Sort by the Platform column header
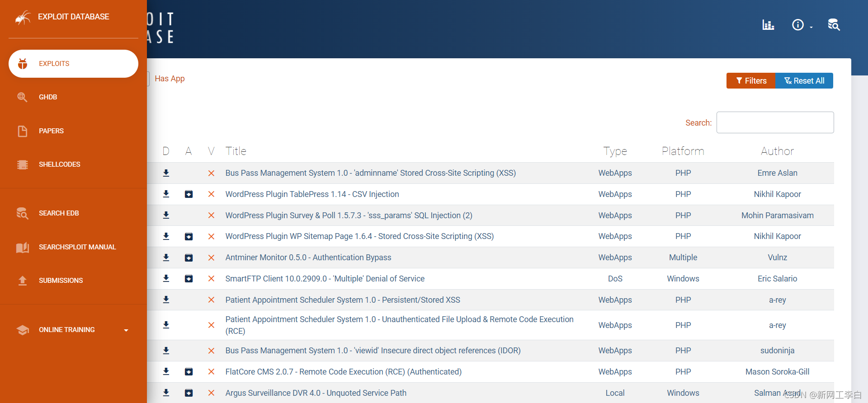Viewport: 868px width, 403px height. pyautogui.click(x=683, y=151)
